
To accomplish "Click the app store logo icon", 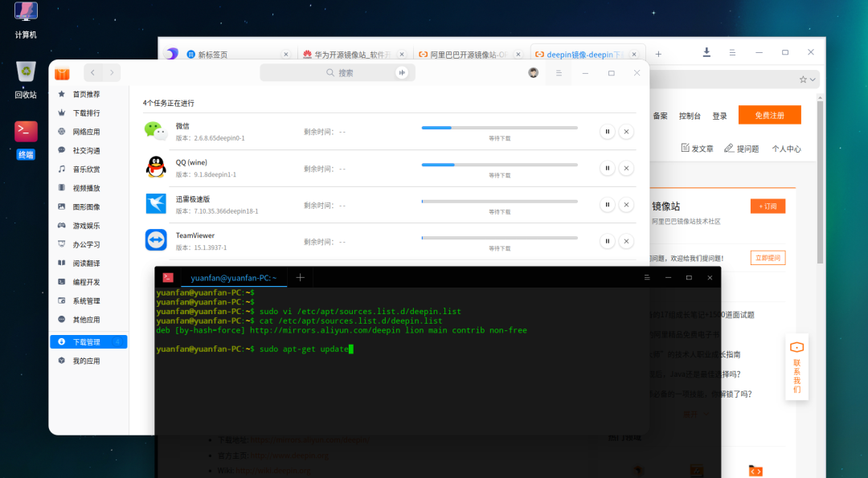I will 62,73.
